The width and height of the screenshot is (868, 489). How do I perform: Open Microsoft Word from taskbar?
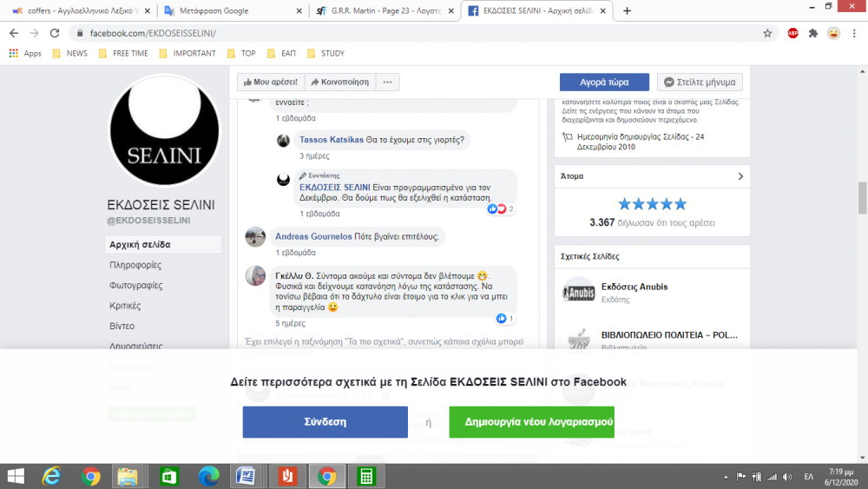click(x=246, y=476)
